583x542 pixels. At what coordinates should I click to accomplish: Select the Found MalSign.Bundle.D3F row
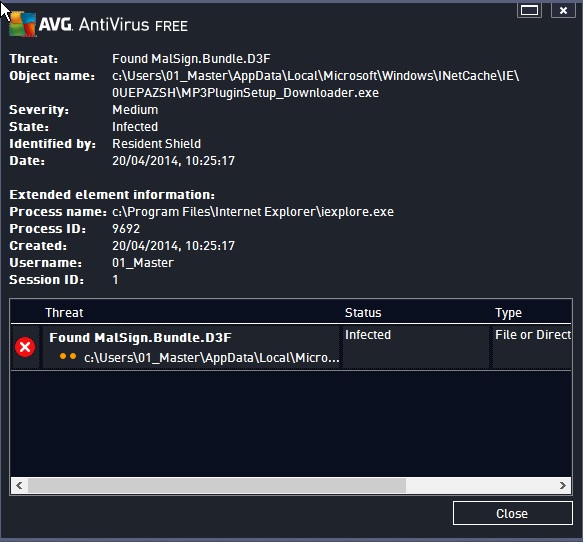point(292,347)
